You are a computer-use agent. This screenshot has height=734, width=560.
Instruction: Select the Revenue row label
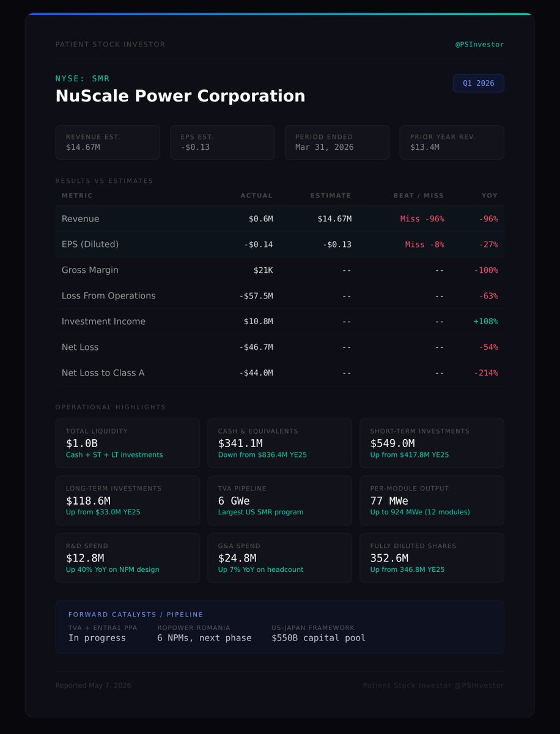[x=81, y=219]
